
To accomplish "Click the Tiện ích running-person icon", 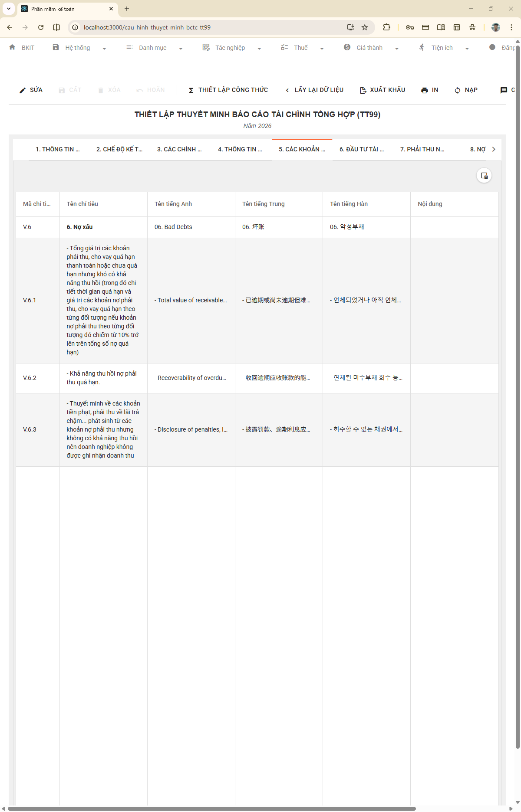I will point(422,47).
